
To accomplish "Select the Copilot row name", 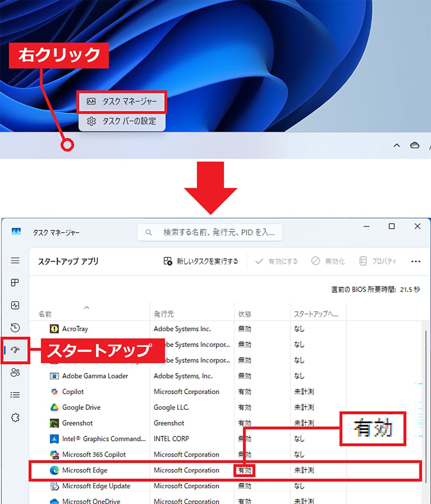I will tap(73, 392).
